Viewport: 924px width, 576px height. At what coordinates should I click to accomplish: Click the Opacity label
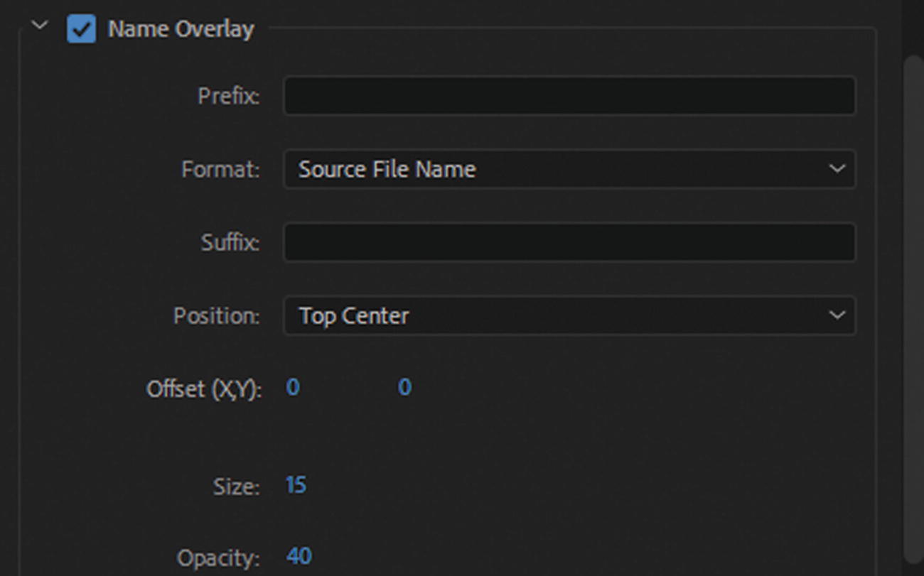point(218,559)
